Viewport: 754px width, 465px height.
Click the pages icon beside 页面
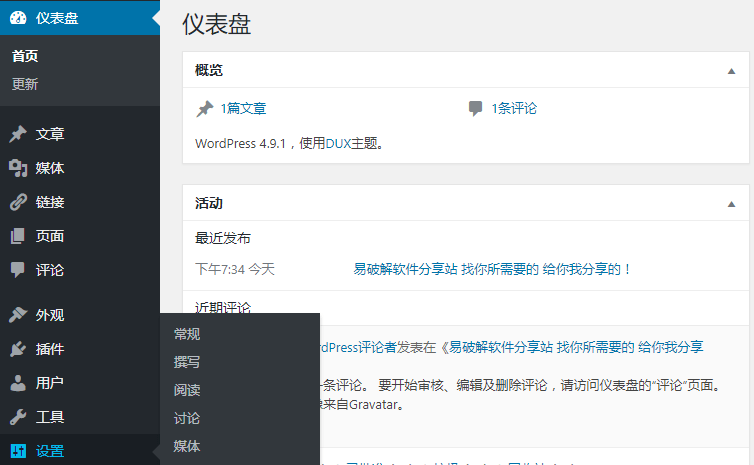[x=18, y=236]
